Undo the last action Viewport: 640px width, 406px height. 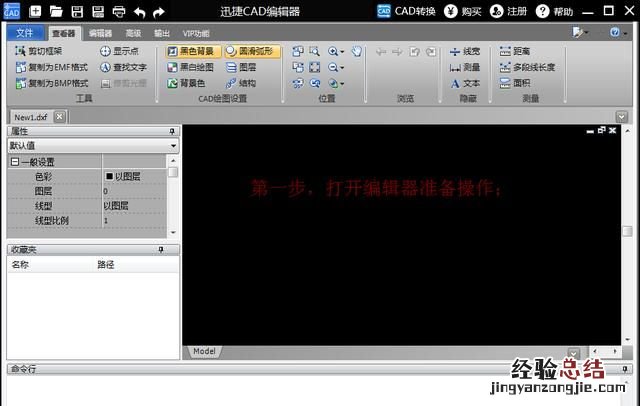(x=139, y=12)
